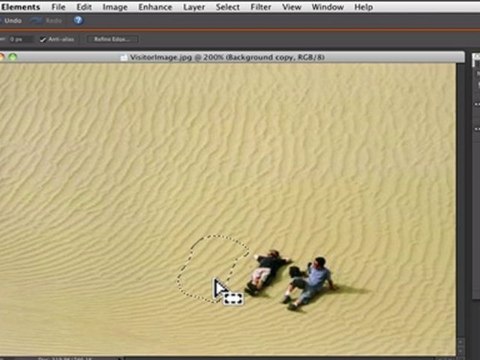
Task: Open the Help menu
Action: click(x=363, y=7)
